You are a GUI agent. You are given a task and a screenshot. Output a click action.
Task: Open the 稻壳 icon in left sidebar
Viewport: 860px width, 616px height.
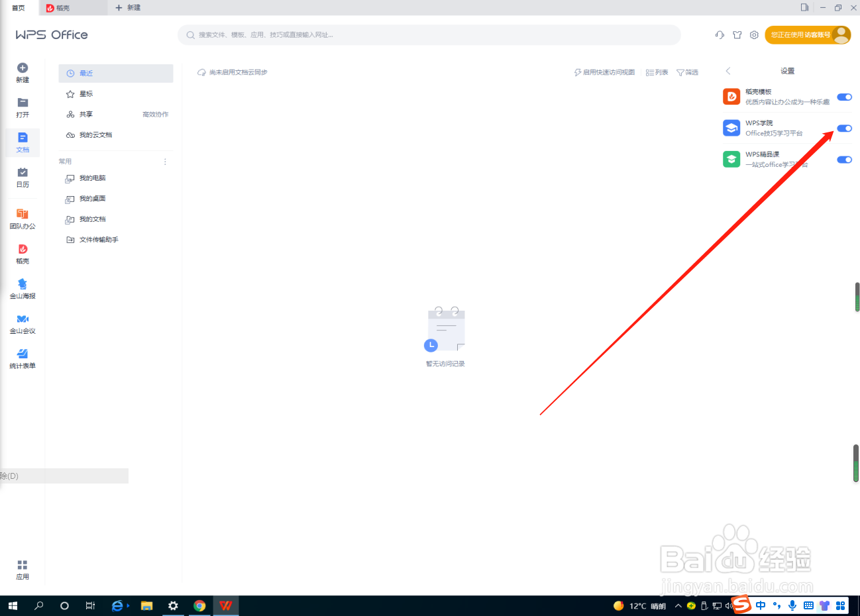pos(23,249)
